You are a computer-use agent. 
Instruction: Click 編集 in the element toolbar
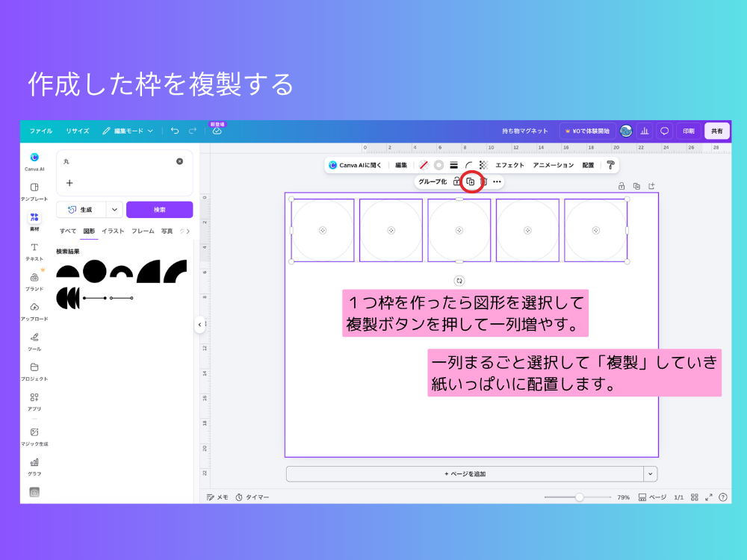click(x=401, y=165)
